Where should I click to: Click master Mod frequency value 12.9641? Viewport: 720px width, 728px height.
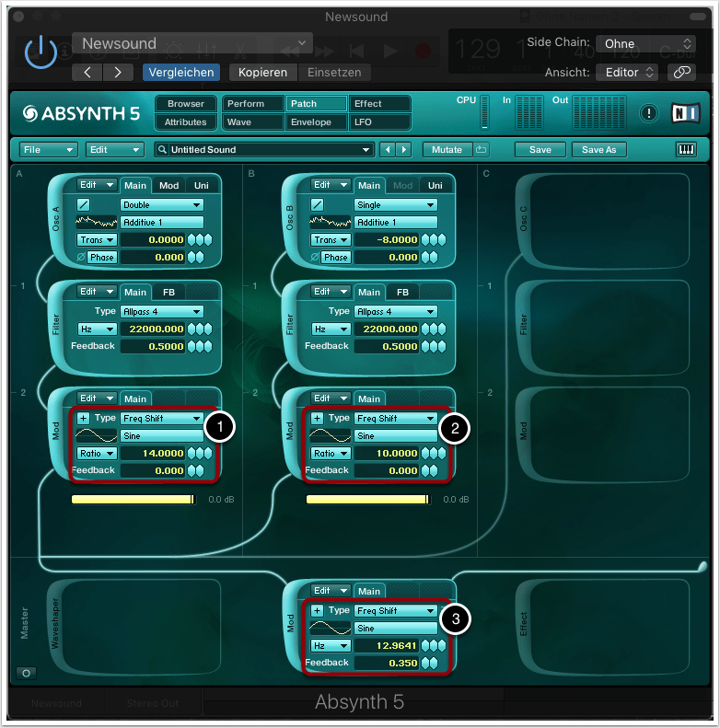(x=387, y=646)
